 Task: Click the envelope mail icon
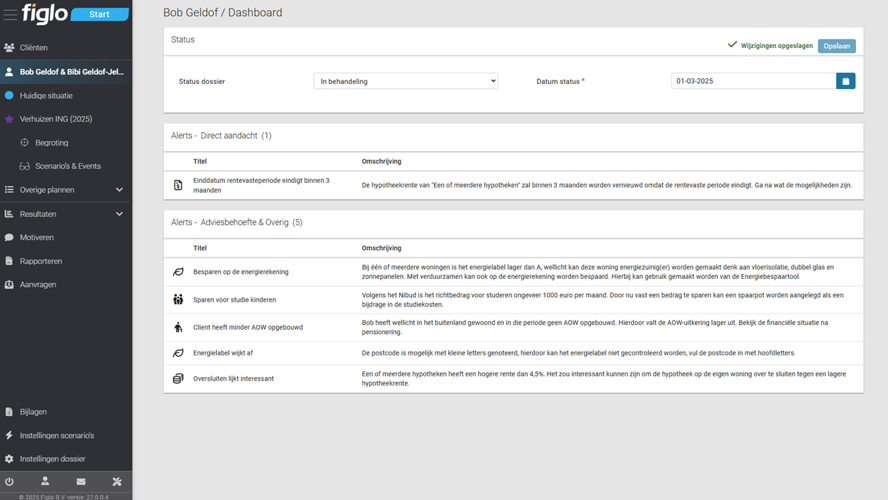(x=81, y=482)
